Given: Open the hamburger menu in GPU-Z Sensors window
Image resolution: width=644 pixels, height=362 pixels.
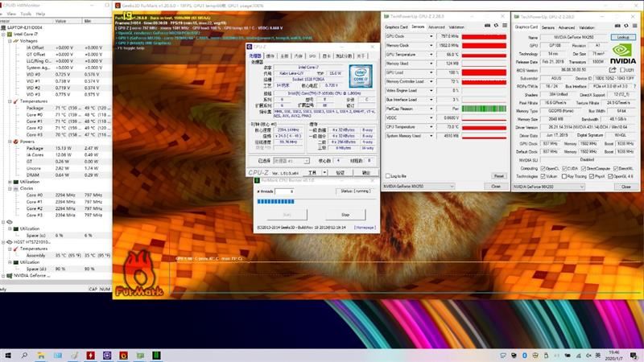Looking at the screenshot, I should pyautogui.click(x=505, y=26).
